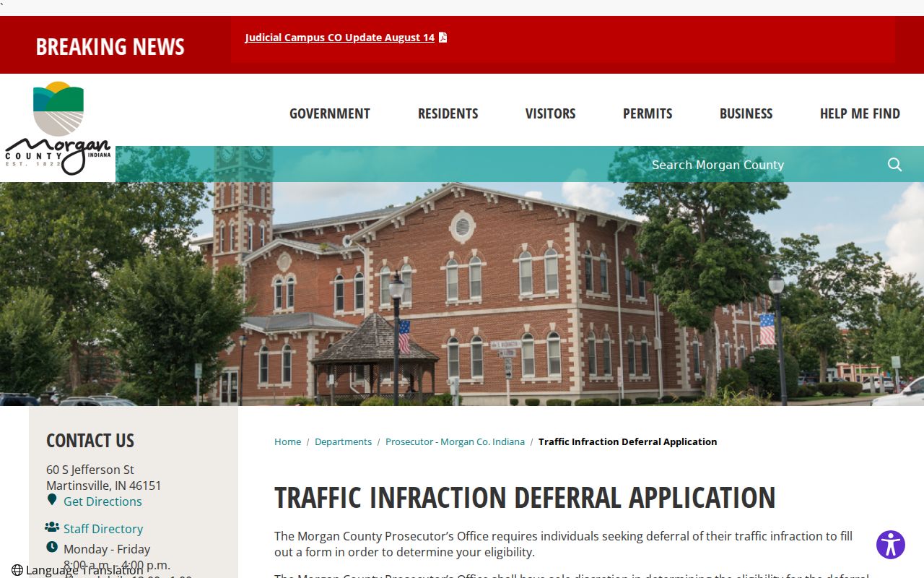Click the PDF icon beside the news link
This screenshot has width=924, height=578.
coord(443,38)
